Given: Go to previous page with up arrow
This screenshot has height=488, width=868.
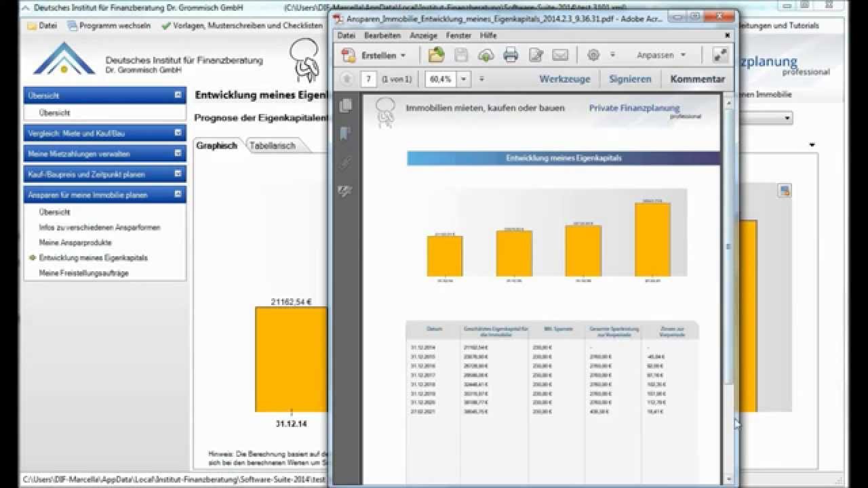Looking at the screenshot, I should tap(347, 79).
